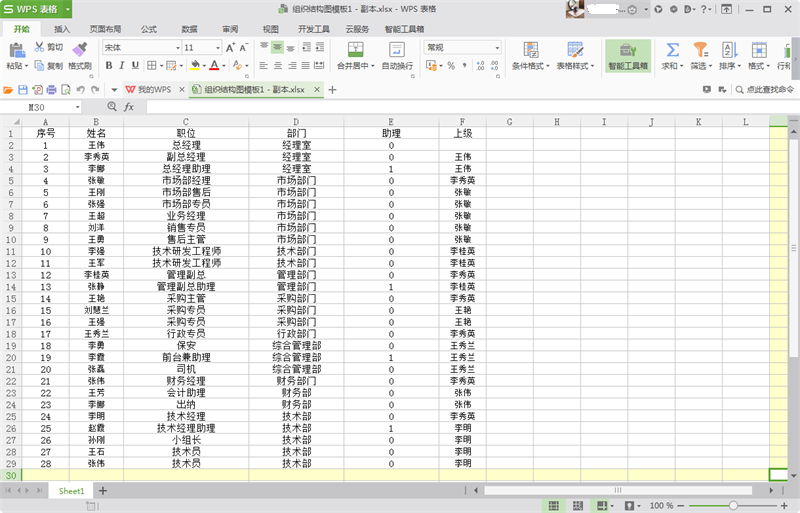Increase decimal places
This screenshot has height=513, width=800.
(x=480, y=65)
